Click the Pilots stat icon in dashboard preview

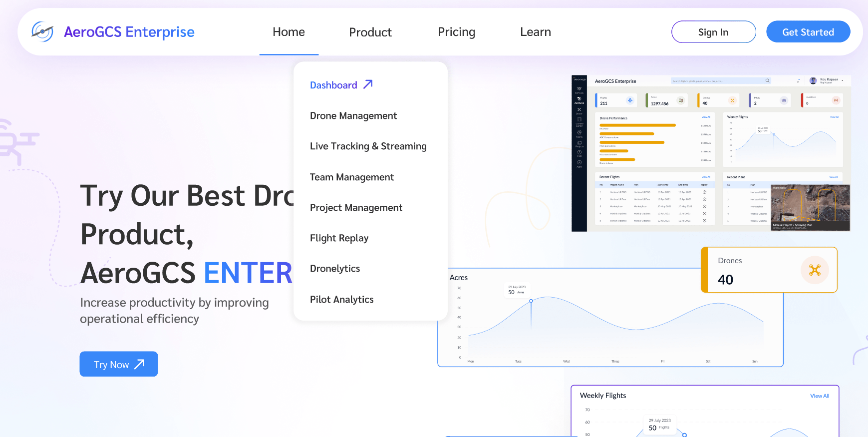pos(784,100)
